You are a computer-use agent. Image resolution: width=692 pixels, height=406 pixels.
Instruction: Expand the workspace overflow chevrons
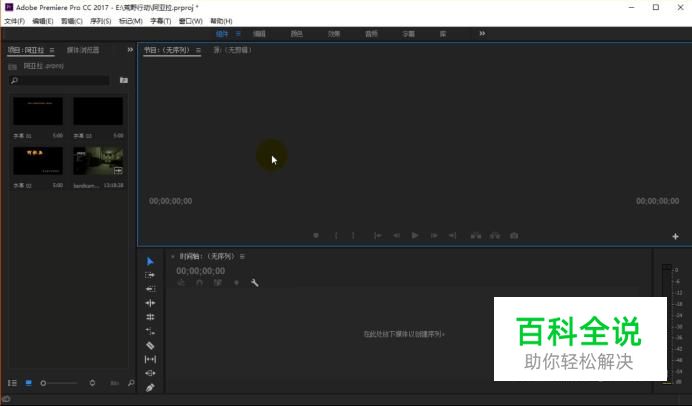pos(482,33)
